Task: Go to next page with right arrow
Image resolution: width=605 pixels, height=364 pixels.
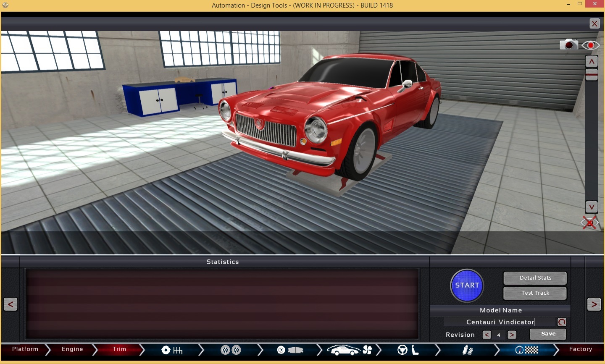Action: pos(594,304)
